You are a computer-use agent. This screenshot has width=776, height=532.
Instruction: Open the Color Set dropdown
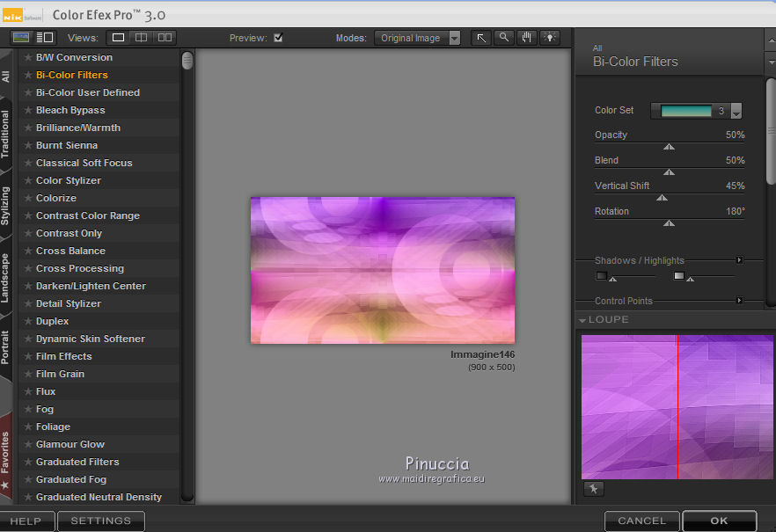[x=736, y=111]
